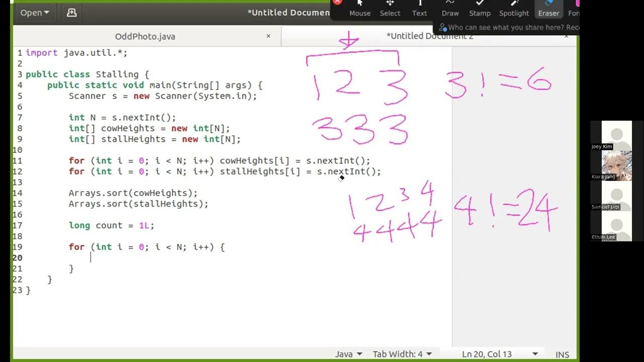Select Joey Kim's participant thumbnail
The image size is (644, 362).
616,135
